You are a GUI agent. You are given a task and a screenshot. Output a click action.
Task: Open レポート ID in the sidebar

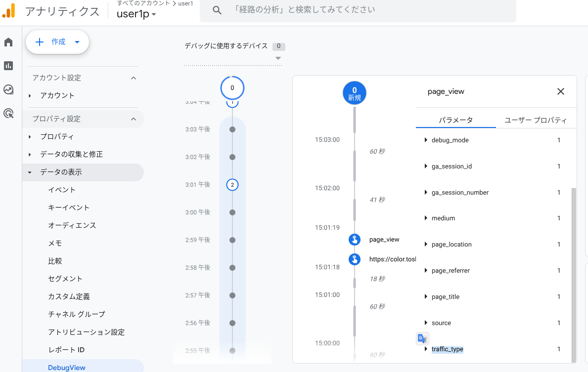click(x=66, y=350)
